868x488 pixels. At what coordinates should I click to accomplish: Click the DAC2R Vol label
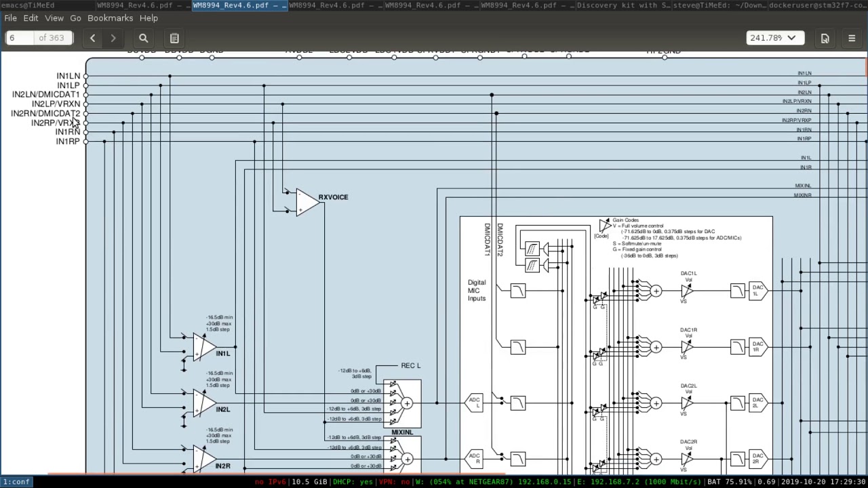pyautogui.click(x=688, y=445)
